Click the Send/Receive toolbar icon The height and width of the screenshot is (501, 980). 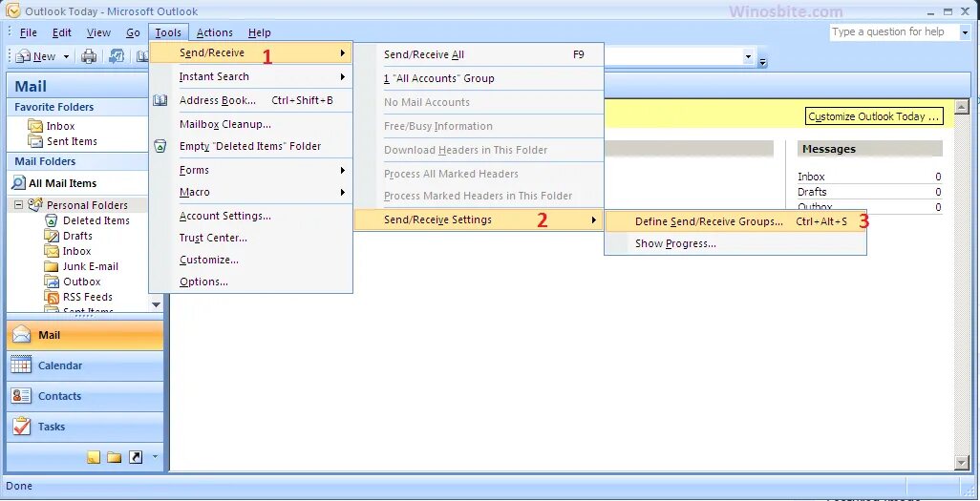click(x=117, y=57)
